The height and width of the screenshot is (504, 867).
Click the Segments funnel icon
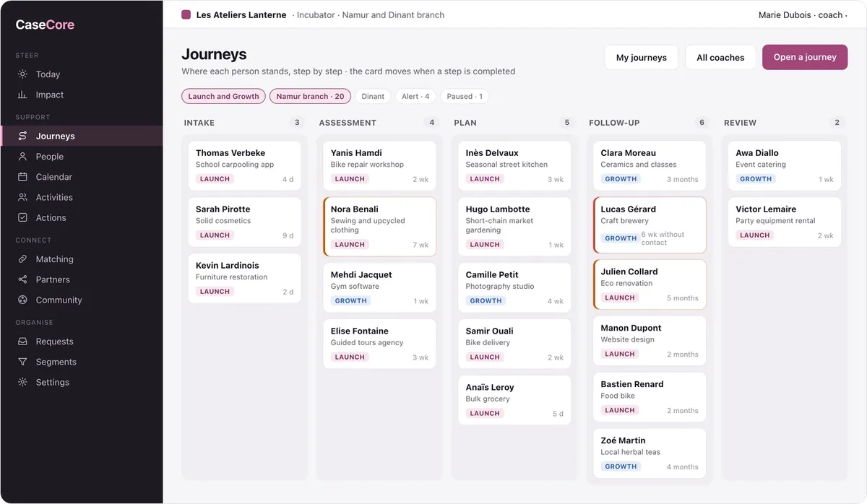pos(22,362)
